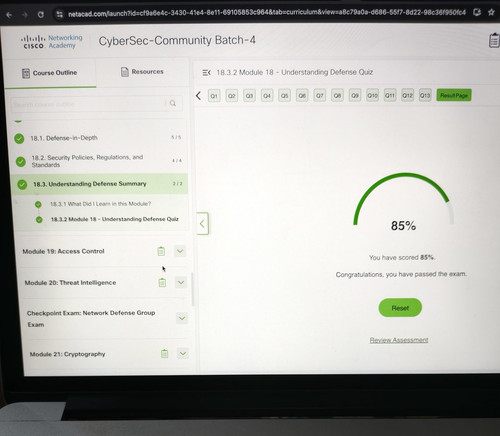Click the green checkmark beside 18.3.1 What Did I Learn

(38, 204)
